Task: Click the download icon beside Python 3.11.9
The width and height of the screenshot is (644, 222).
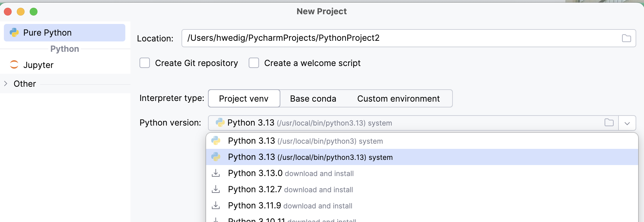Action: pyautogui.click(x=216, y=205)
